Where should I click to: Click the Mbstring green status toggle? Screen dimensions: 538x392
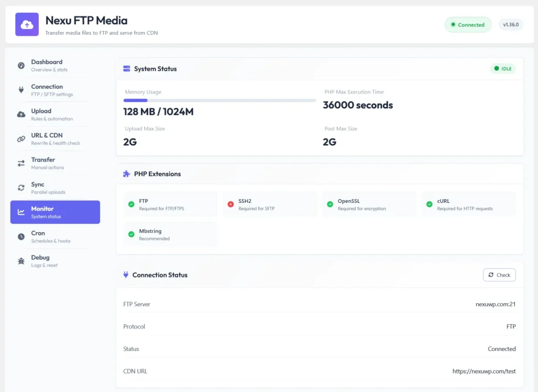point(131,234)
